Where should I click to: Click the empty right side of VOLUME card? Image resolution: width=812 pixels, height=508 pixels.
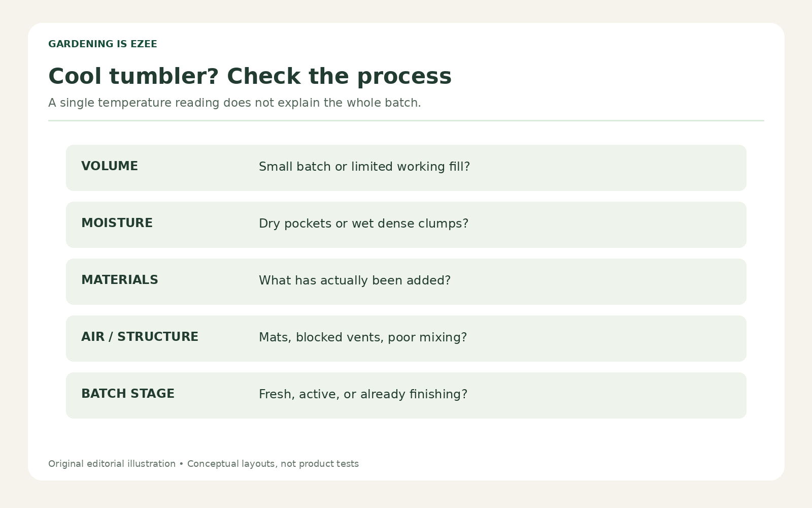tap(609, 168)
